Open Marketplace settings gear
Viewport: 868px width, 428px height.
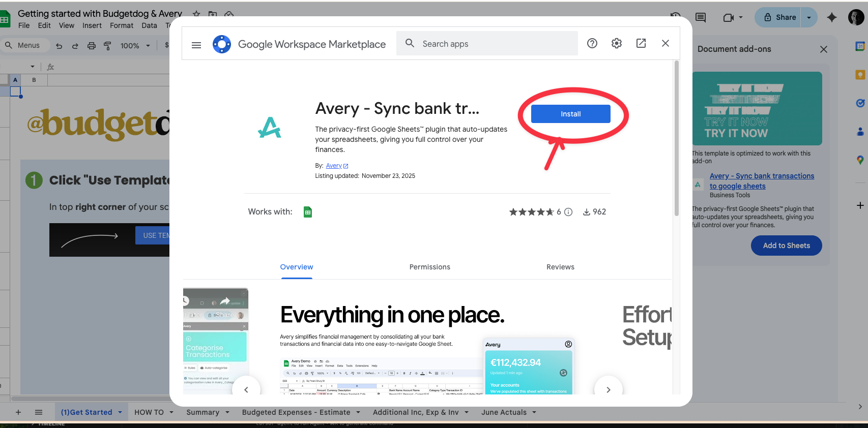click(x=616, y=44)
